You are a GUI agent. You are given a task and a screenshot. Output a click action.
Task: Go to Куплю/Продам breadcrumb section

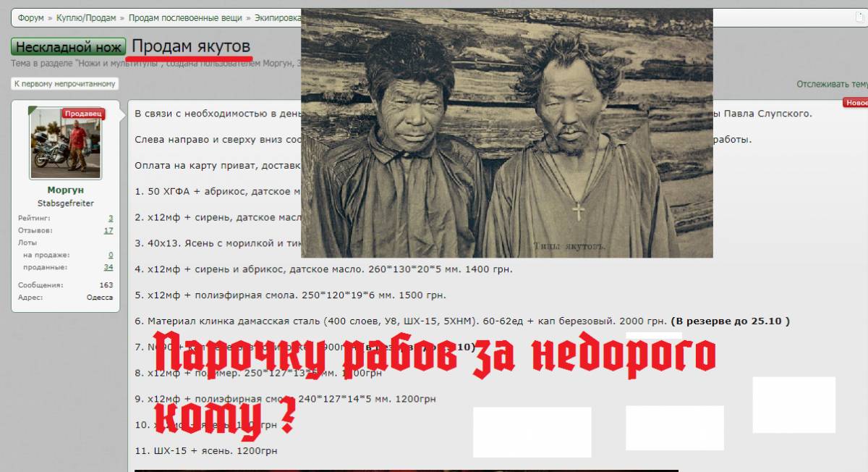pos(87,17)
